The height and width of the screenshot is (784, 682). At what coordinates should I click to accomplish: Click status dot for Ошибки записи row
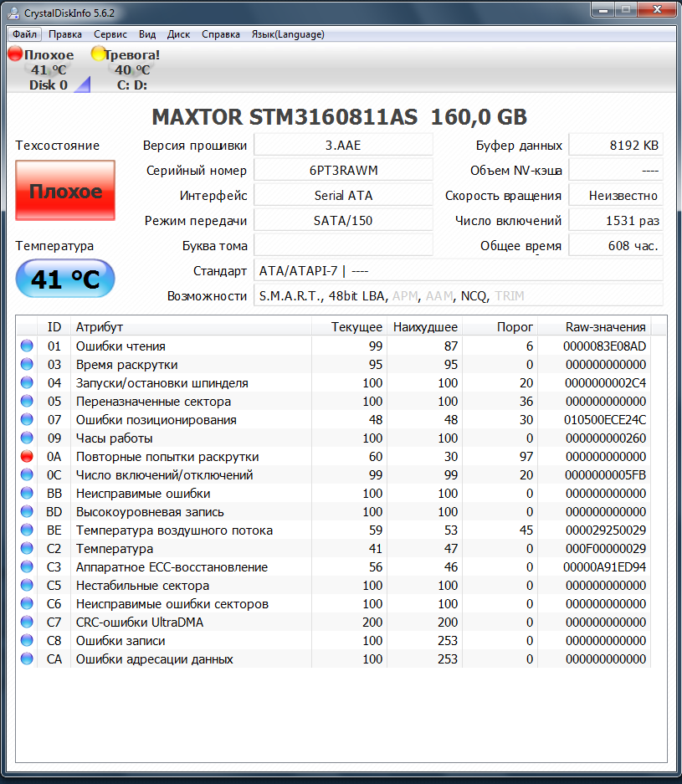[x=27, y=640]
